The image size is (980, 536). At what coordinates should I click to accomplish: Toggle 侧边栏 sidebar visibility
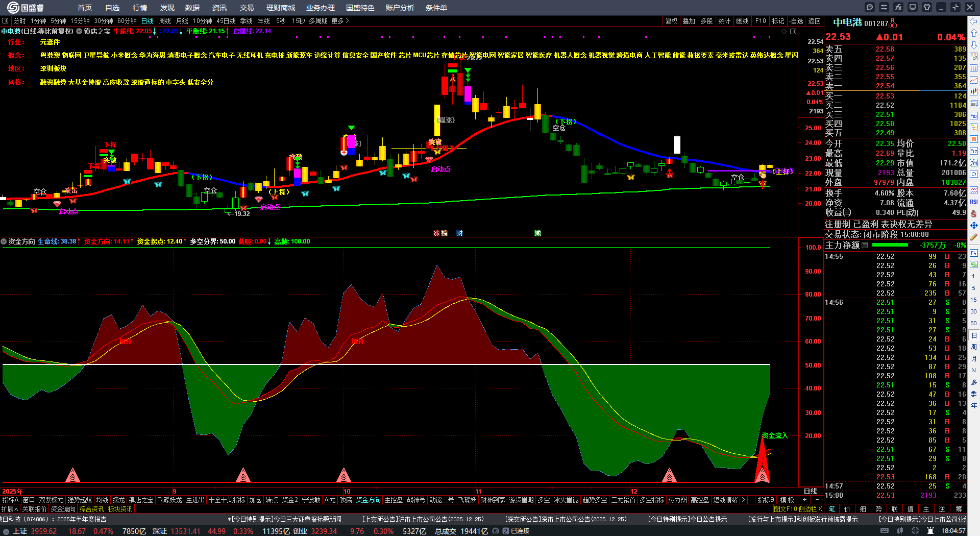(812, 509)
